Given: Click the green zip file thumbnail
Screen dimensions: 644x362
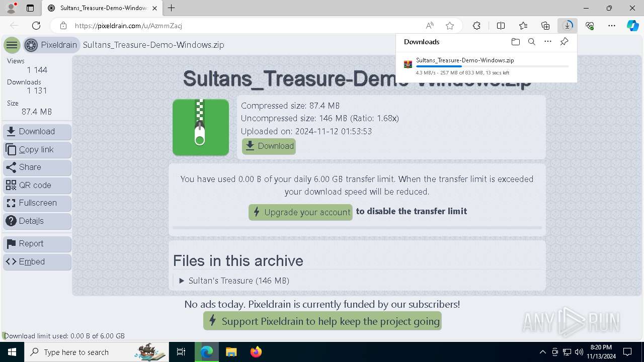Looking at the screenshot, I should click(201, 128).
